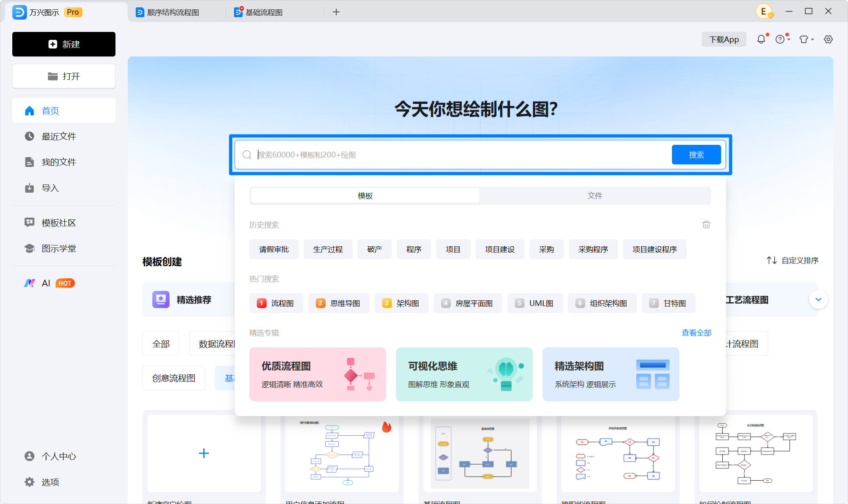Choose history term 采购程序

(593, 249)
